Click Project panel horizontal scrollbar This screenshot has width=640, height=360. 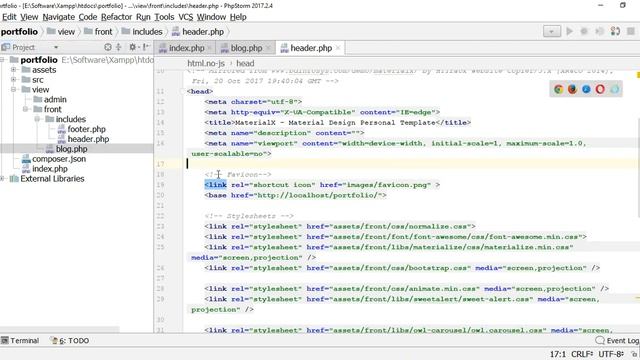(x=60, y=329)
